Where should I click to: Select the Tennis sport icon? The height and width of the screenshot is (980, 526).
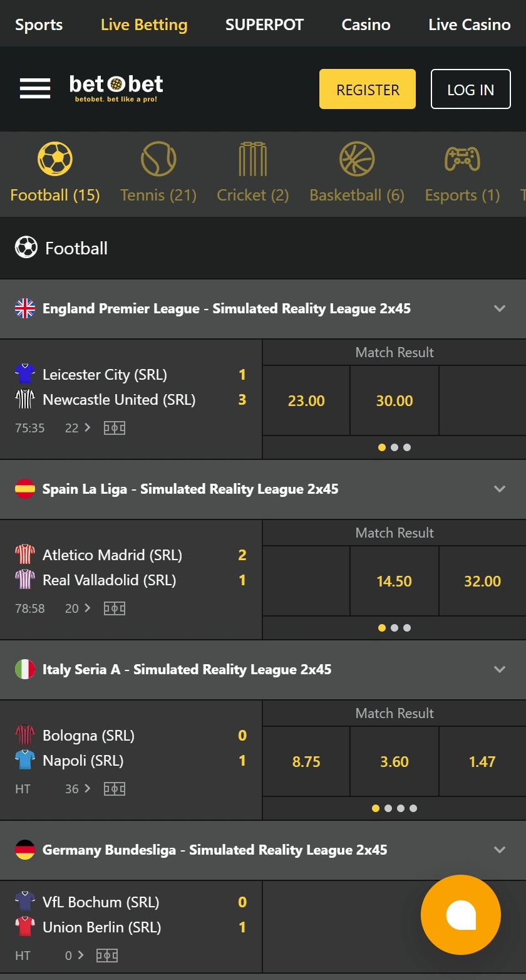tap(158, 159)
